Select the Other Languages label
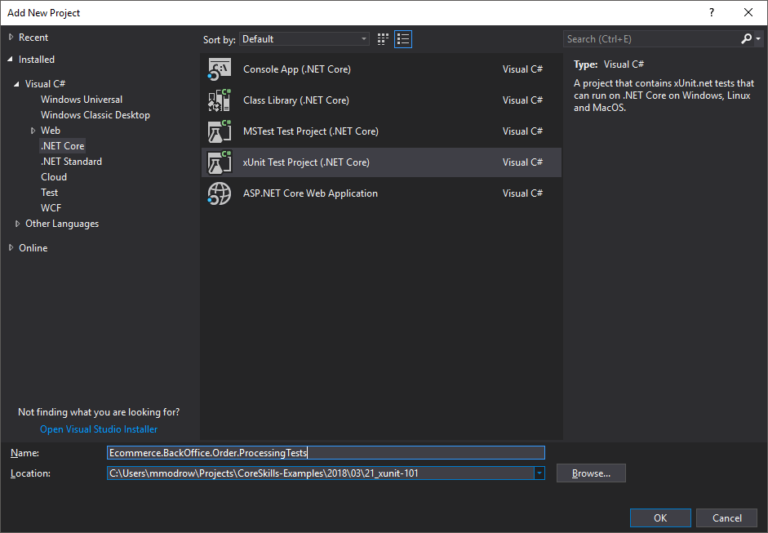This screenshot has height=533, width=768. 62,224
